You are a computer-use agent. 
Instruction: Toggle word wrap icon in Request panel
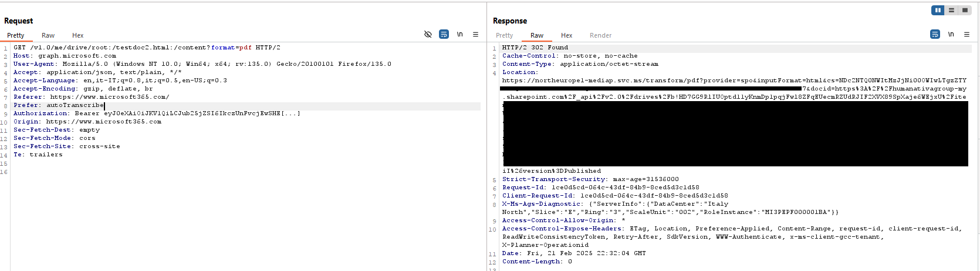(x=444, y=35)
